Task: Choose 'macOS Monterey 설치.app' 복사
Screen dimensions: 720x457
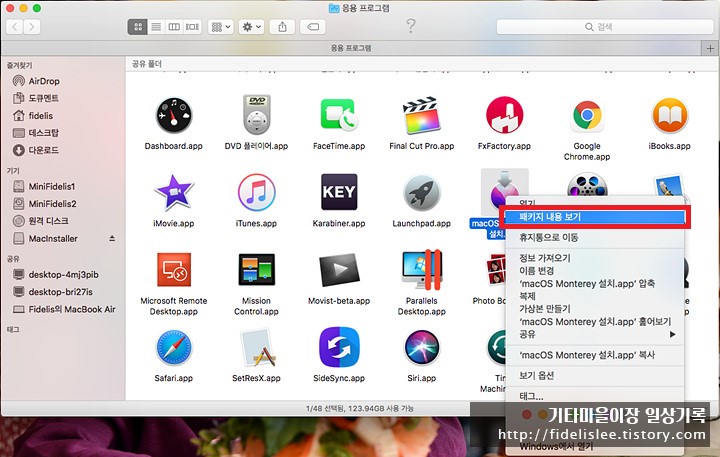Action: tap(595, 355)
